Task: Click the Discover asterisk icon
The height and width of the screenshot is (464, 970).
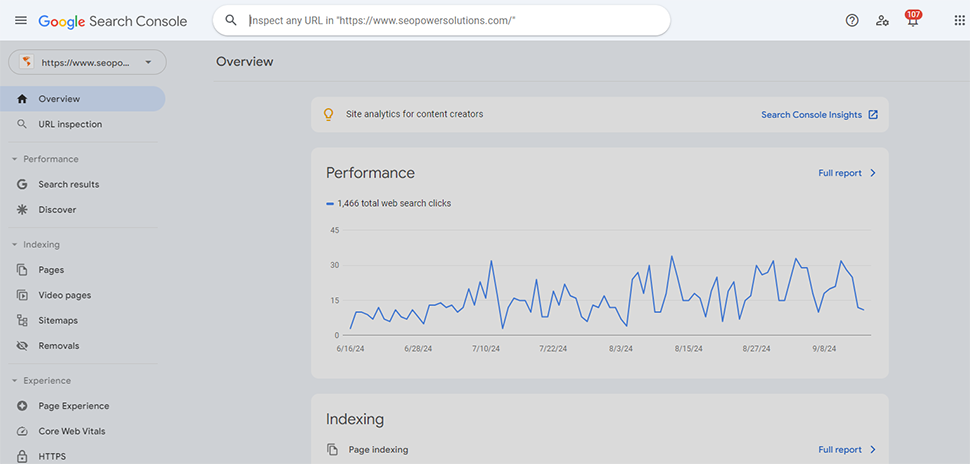Action: [x=22, y=210]
